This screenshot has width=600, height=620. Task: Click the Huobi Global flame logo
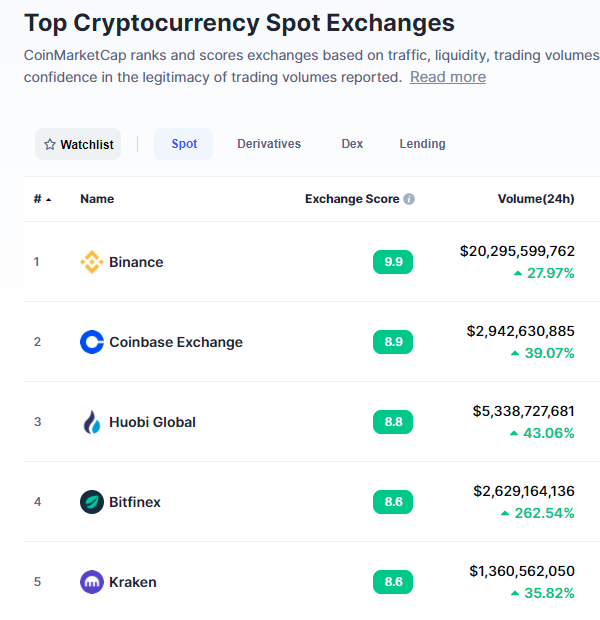[92, 422]
